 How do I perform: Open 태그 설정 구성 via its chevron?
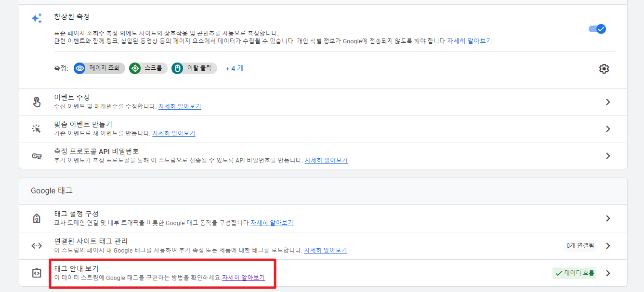click(607, 218)
